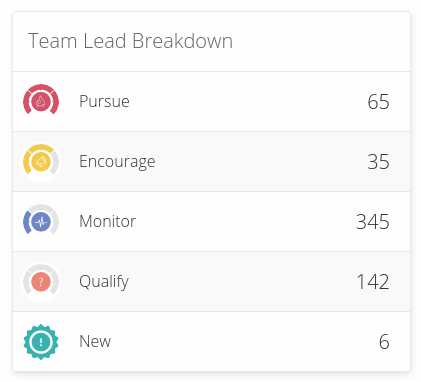Click the red Pursue gauge icon

41,101
